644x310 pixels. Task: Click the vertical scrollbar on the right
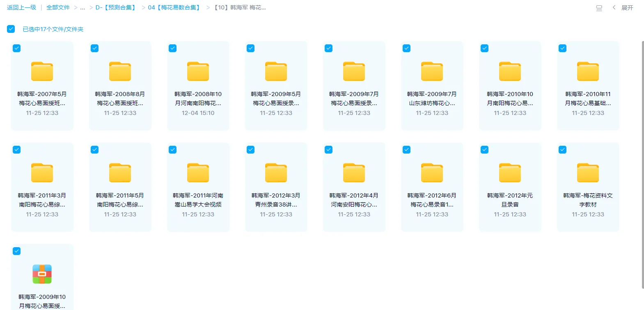click(x=642, y=164)
